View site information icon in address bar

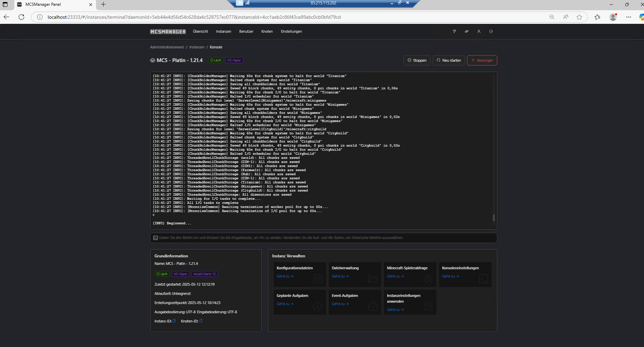click(40, 17)
